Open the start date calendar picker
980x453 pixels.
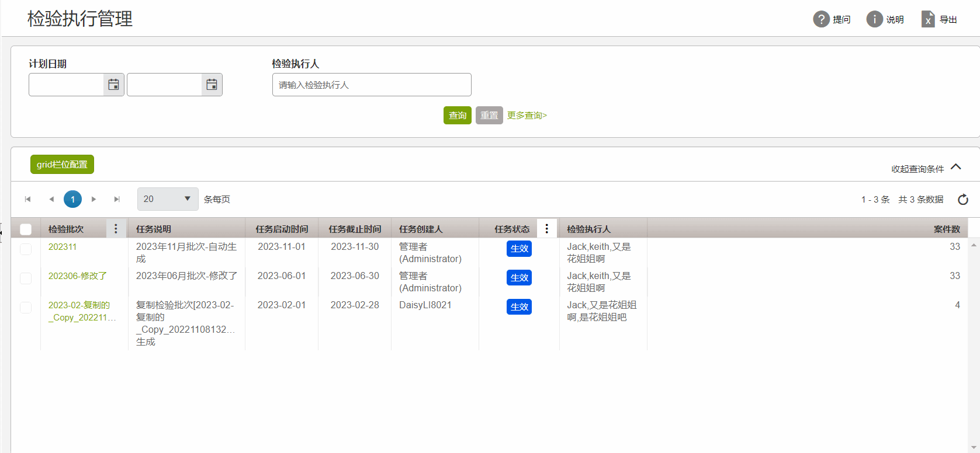[x=113, y=85]
